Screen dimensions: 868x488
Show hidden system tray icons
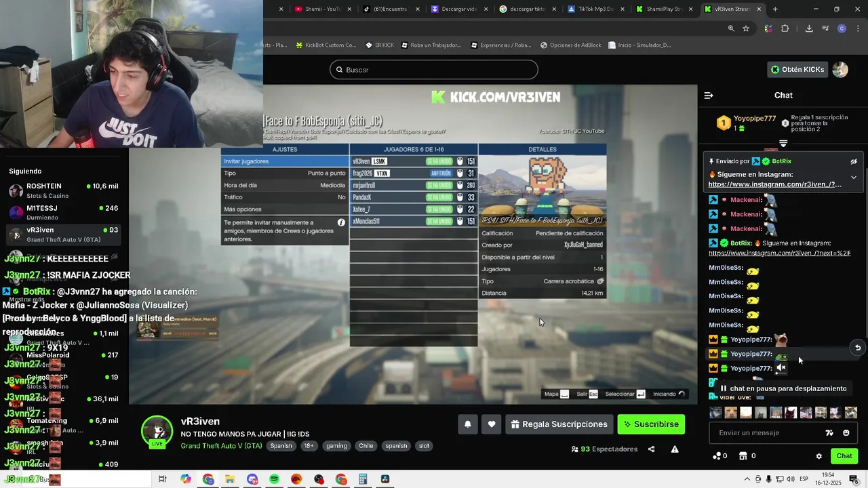point(747,479)
